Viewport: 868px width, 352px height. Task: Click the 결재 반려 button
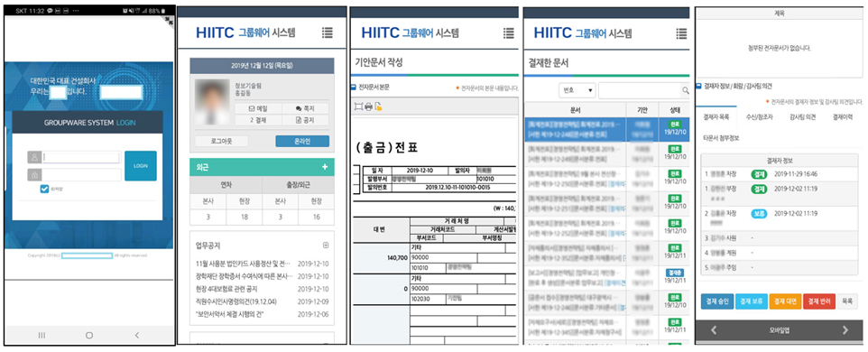tap(819, 301)
